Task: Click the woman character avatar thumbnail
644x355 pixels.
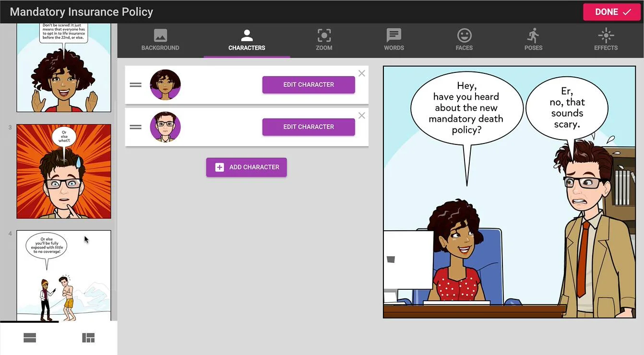Action: [x=165, y=85]
